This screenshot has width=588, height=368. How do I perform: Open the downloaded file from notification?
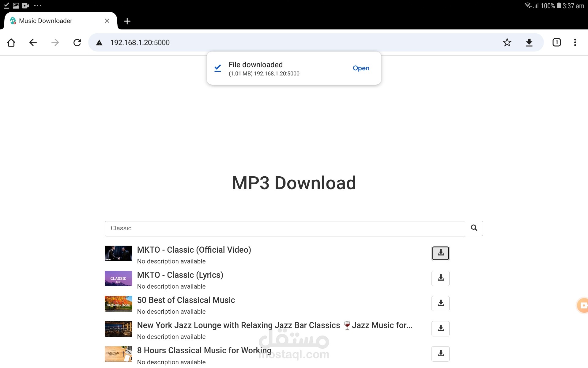click(361, 68)
